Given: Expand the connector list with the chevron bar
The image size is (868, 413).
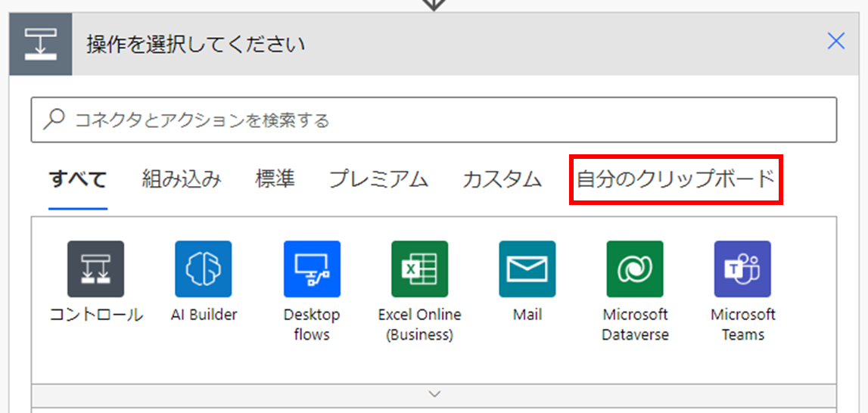Looking at the screenshot, I should [434, 394].
